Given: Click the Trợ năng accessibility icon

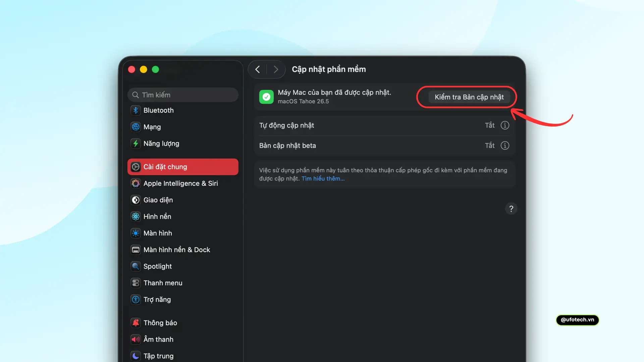Looking at the screenshot, I should pos(136,300).
